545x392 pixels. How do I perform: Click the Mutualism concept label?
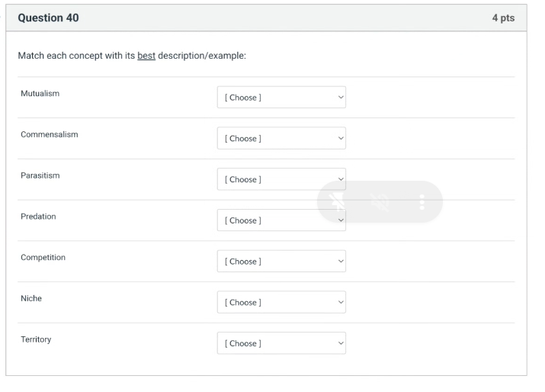[x=40, y=94]
